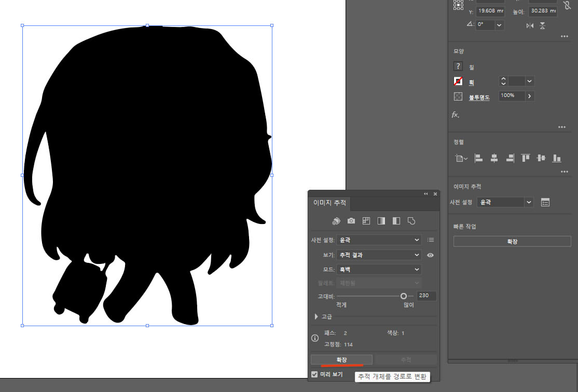Align objects to vertical top edge
The image size is (578, 392).
525,158
